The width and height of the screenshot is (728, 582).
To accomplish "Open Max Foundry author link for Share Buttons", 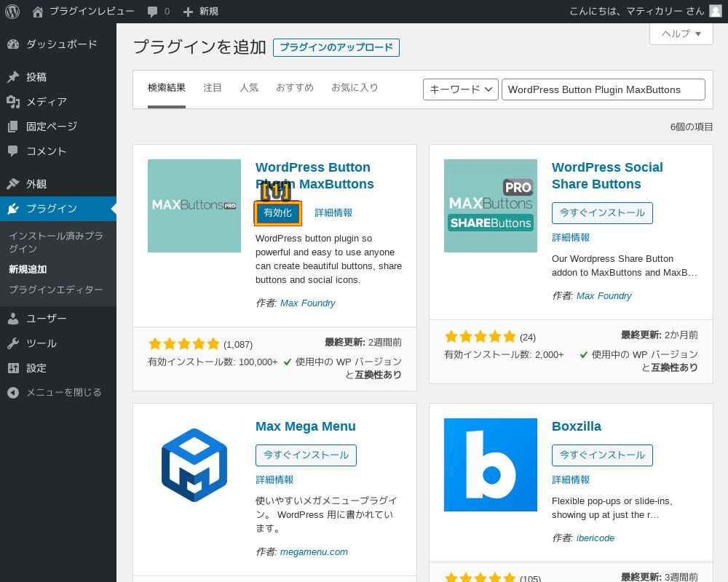I will pos(604,295).
